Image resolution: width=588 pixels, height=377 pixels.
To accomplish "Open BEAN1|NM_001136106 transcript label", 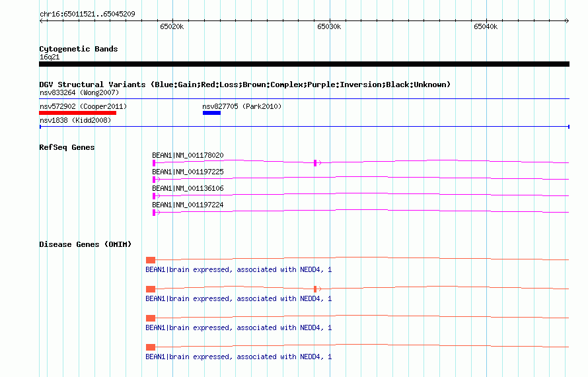I will [x=188, y=188].
